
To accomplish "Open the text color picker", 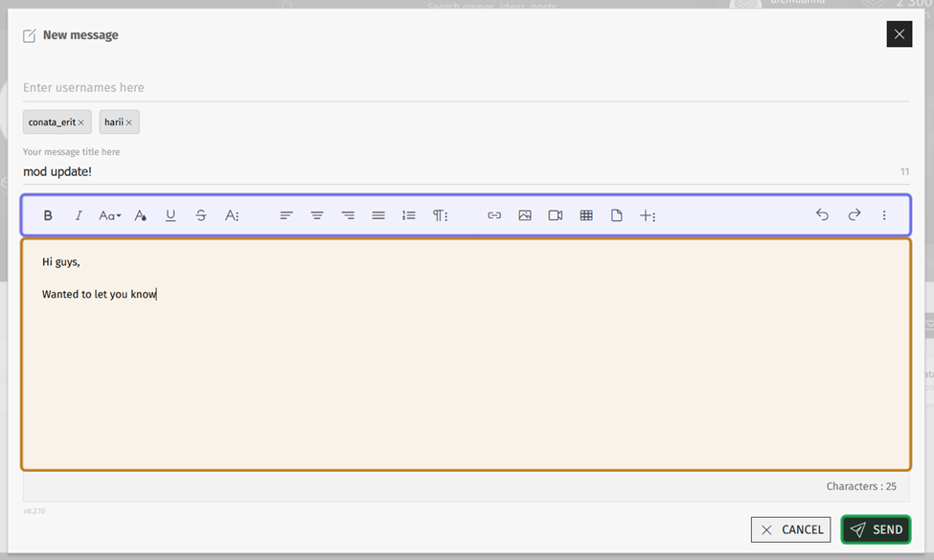I will pyautogui.click(x=140, y=215).
